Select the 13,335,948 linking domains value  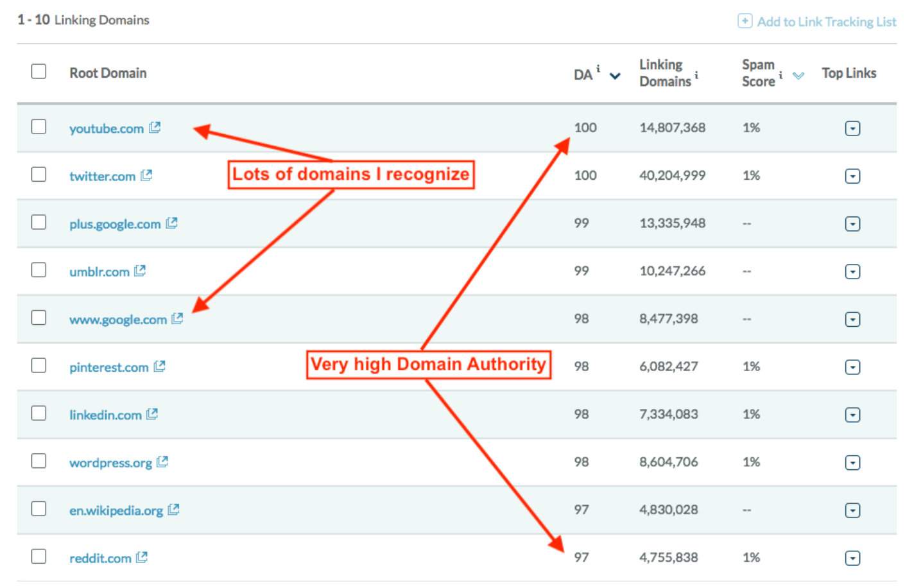(x=672, y=223)
